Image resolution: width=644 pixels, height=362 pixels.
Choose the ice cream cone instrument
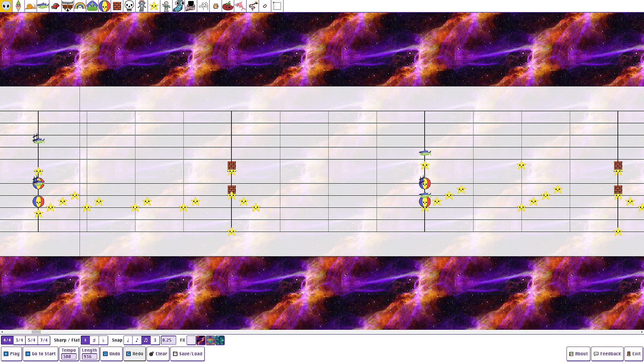click(18, 6)
